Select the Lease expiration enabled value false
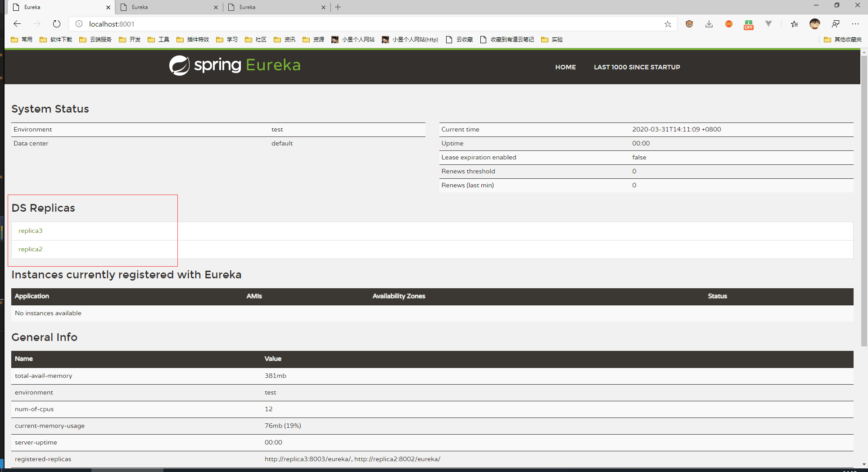This screenshot has height=472, width=868. click(x=639, y=157)
